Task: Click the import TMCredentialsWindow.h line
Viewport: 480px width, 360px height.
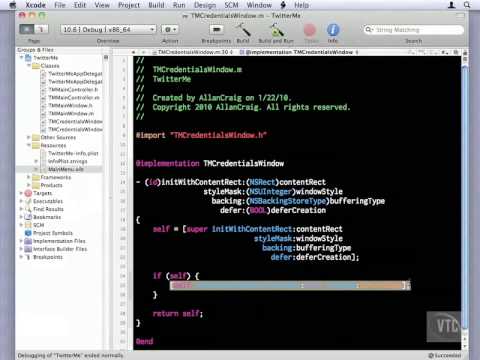Action: pyautogui.click(x=201, y=135)
